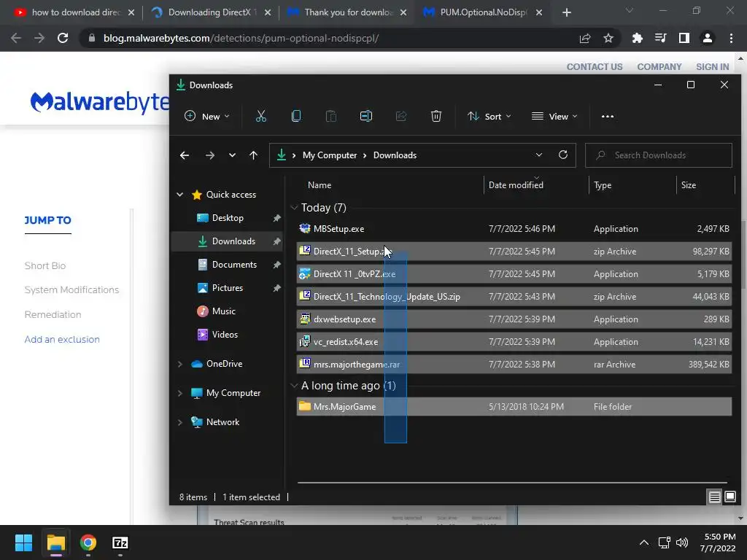The width and height of the screenshot is (747, 560).
Task: Expand My Computer tree node
Action: point(179,393)
